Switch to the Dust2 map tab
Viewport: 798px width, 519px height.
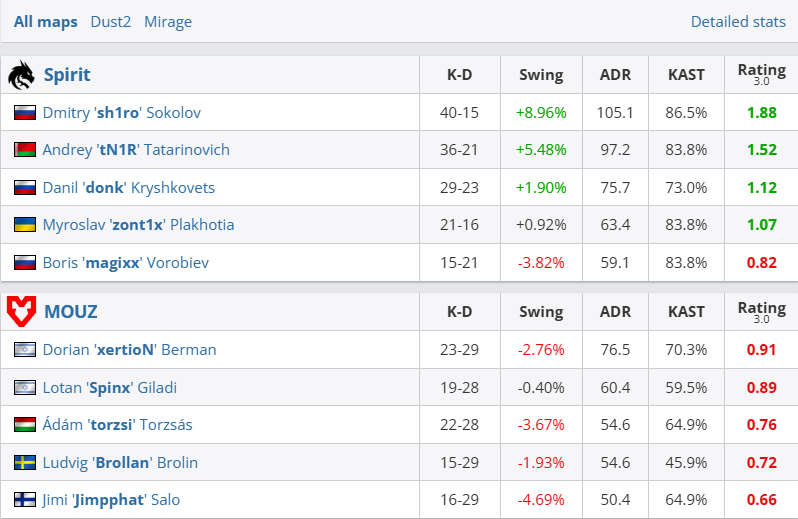[x=110, y=21]
